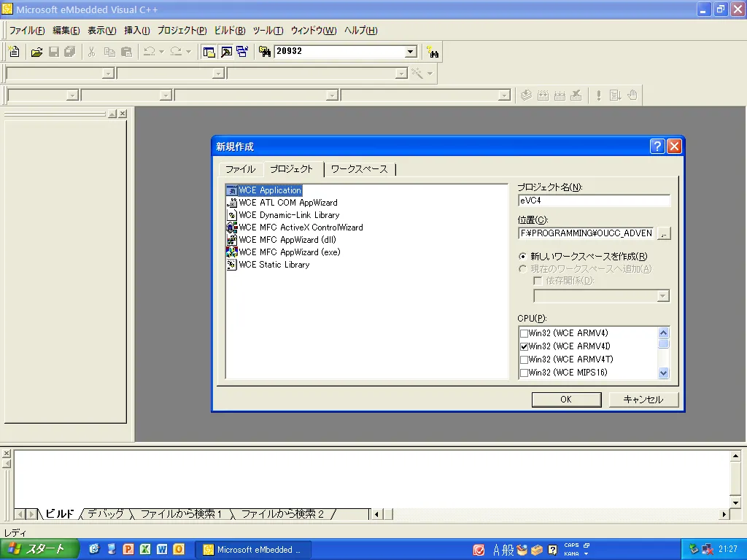Open the Undo history dropdown arrow
747x560 pixels.
coord(161,52)
